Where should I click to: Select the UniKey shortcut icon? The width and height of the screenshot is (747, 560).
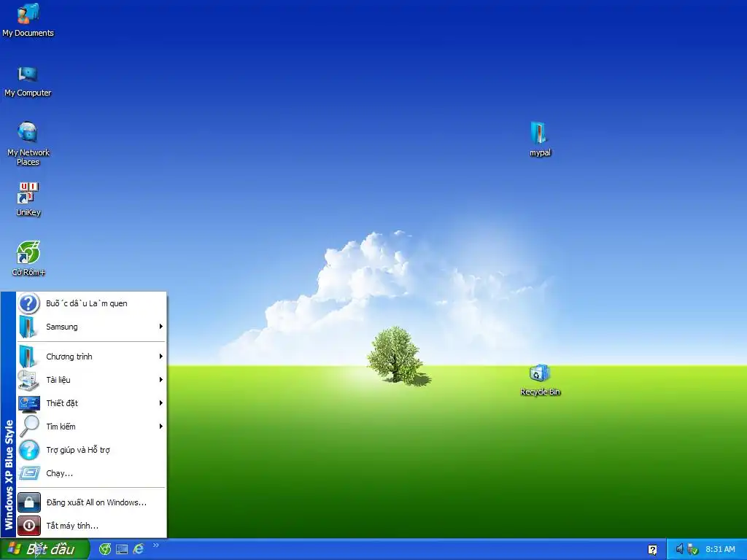click(28, 199)
